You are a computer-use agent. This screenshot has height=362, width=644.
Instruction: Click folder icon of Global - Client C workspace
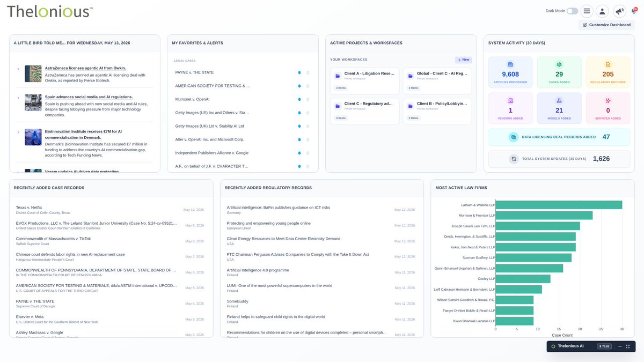410,76
